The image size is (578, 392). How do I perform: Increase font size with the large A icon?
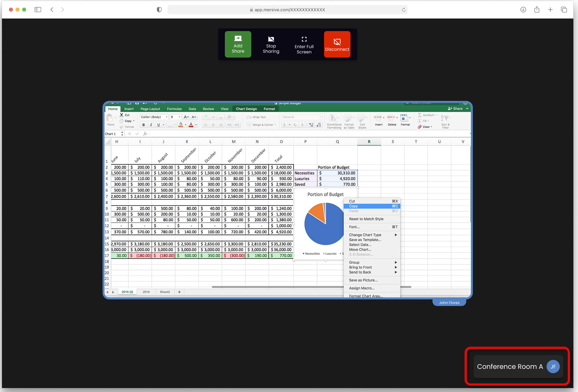coord(186,117)
